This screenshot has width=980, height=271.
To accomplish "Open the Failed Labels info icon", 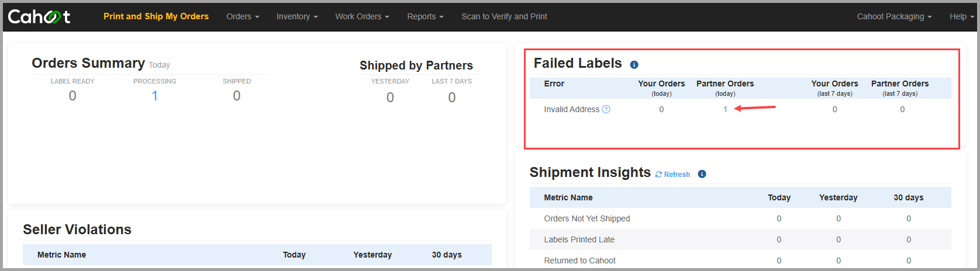I will click(x=634, y=65).
